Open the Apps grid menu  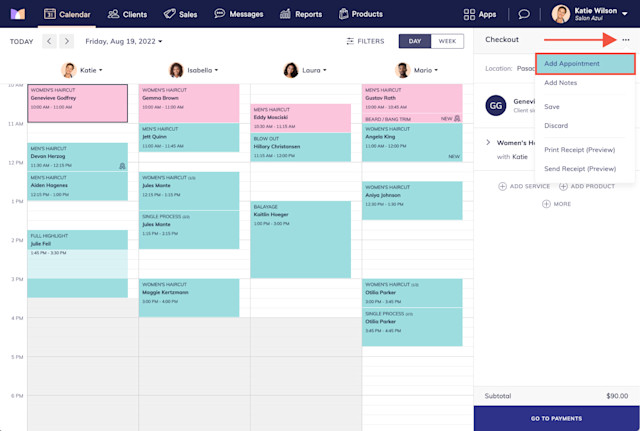(480, 14)
